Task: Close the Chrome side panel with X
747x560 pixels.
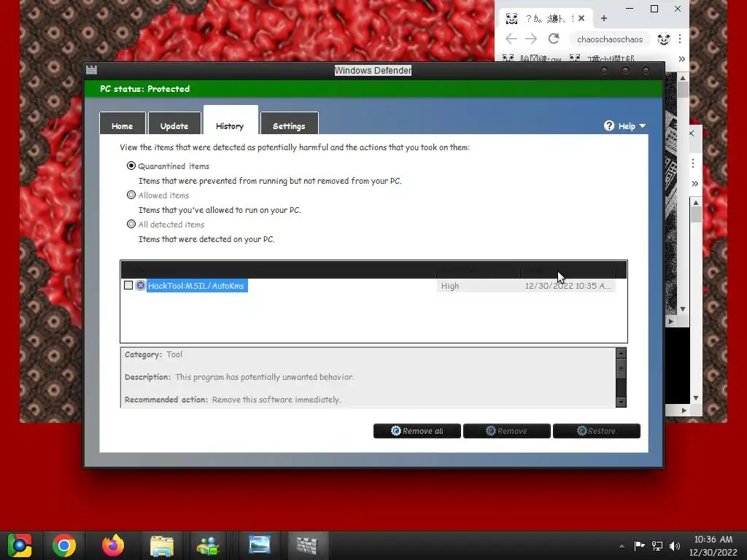Action: point(692,133)
